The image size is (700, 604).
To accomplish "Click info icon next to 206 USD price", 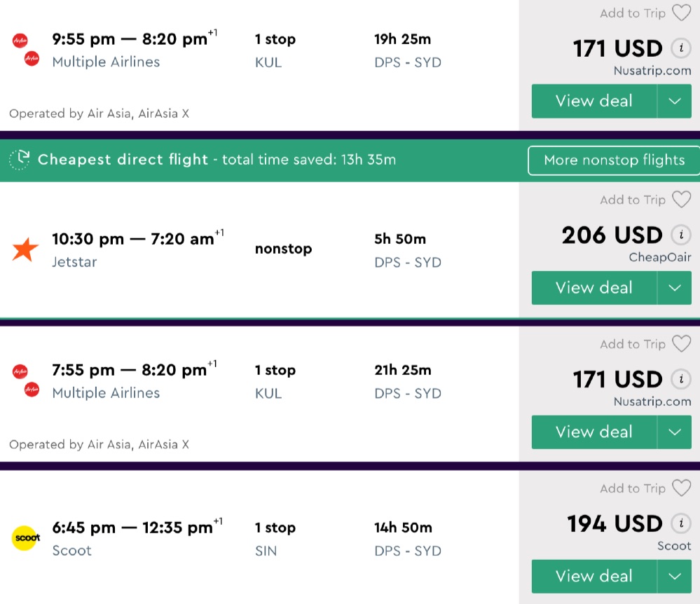I will 680,235.
